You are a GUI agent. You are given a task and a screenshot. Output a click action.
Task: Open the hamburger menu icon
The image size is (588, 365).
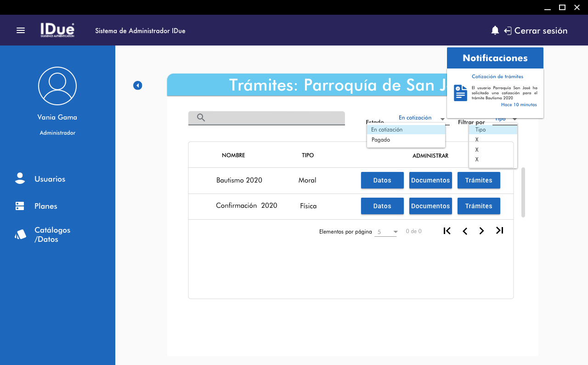[21, 30]
